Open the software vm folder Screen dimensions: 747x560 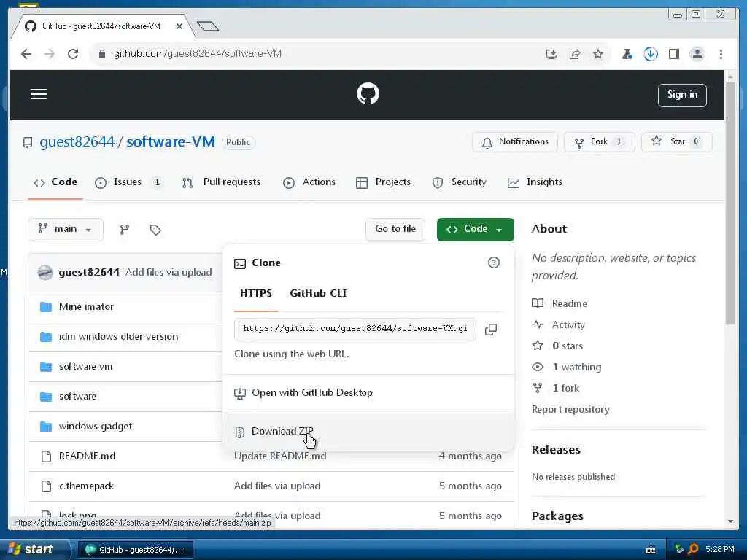point(86,367)
